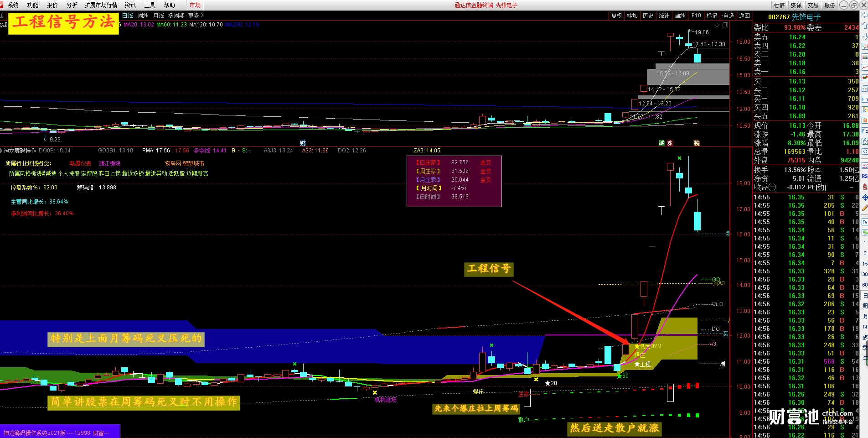Open the 资讯 menu in the menu bar
Screen dimensions: 868x438
point(130,5)
